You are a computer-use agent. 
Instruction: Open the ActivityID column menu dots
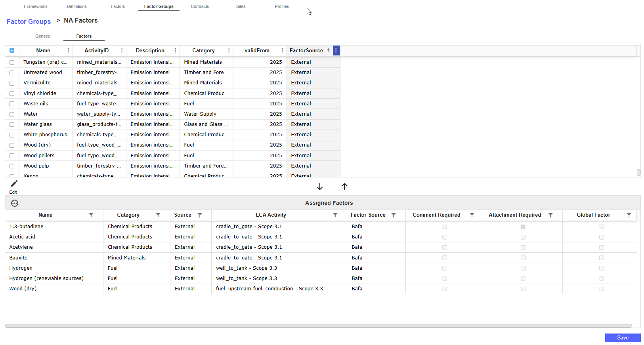pos(122,50)
